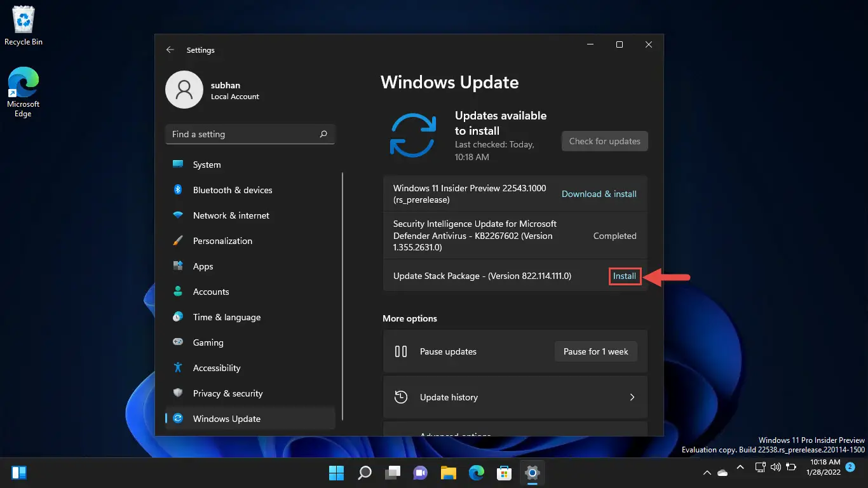Open taskbar Search
This screenshot has height=488, width=868.
click(364, 473)
